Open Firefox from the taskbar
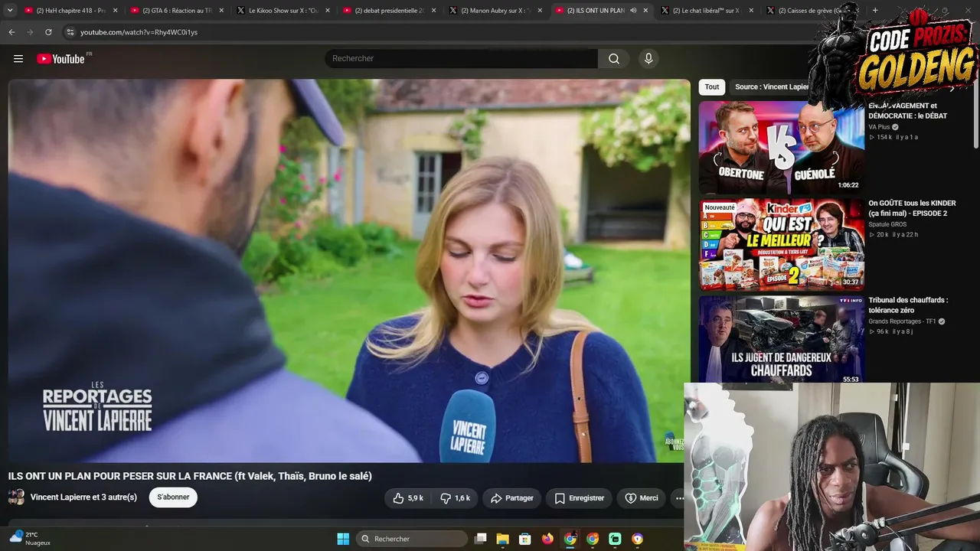The image size is (980, 551). point(547,539)
